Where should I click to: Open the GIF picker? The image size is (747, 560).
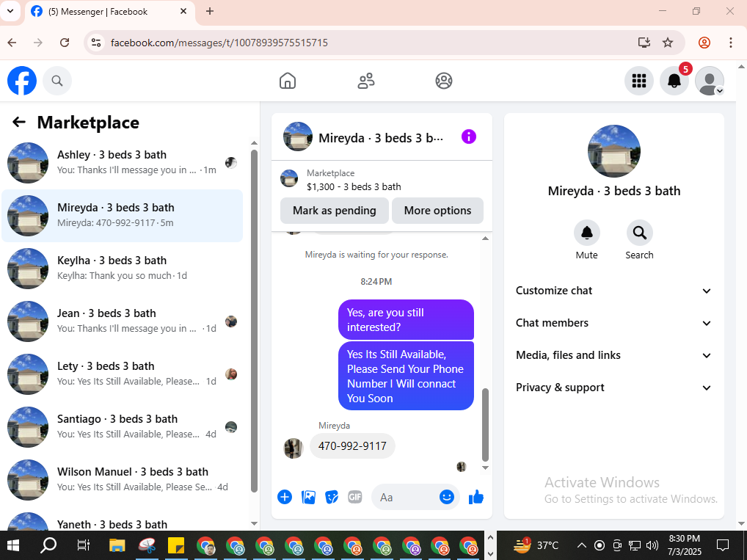(355, 497)
